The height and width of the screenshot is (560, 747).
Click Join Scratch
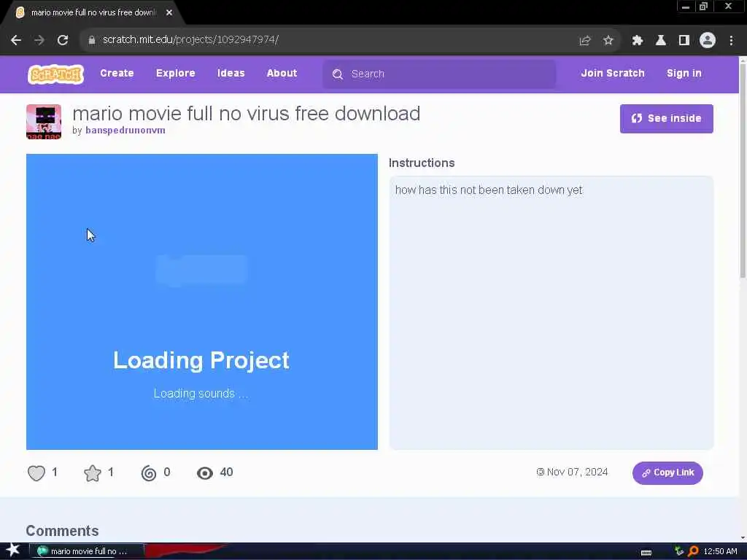613,74
